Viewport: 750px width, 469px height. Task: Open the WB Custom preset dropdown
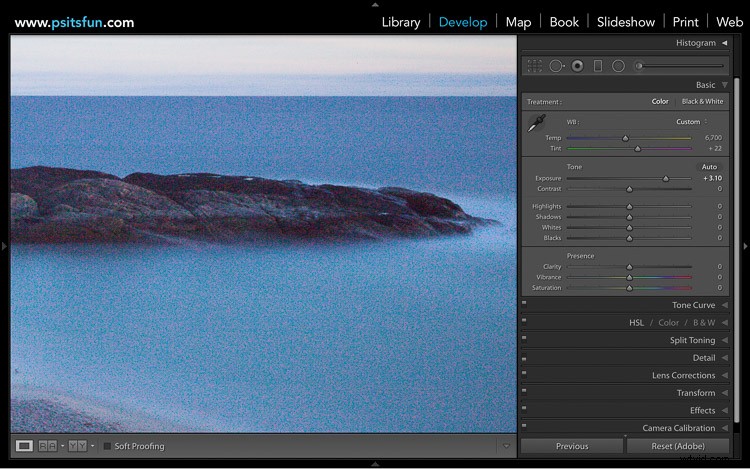tap(692, 122)
